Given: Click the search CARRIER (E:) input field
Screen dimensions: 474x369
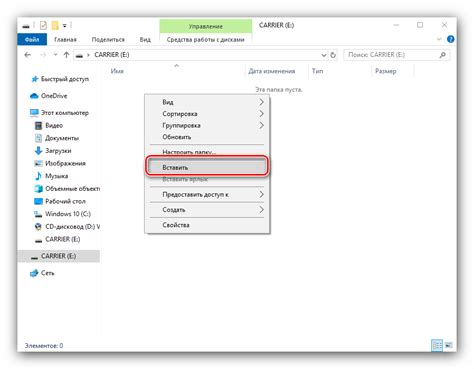Looking at the screenshot, I should (x=392, y=55).
